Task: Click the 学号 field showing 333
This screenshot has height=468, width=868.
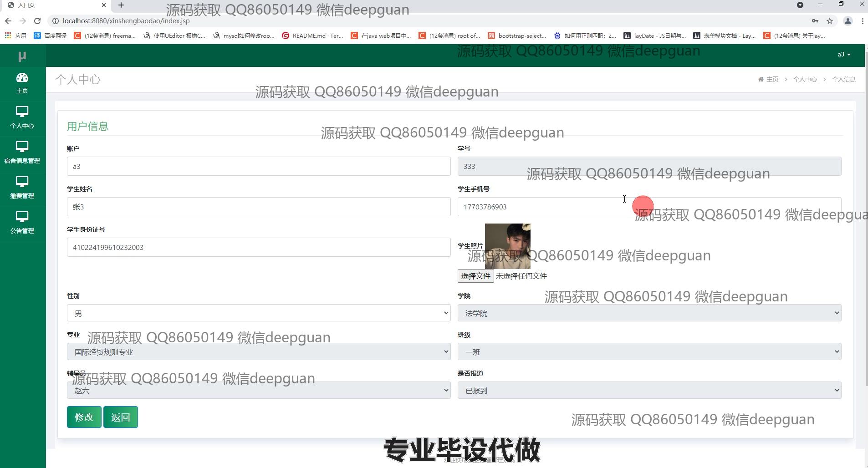Action: pos(649,166)
